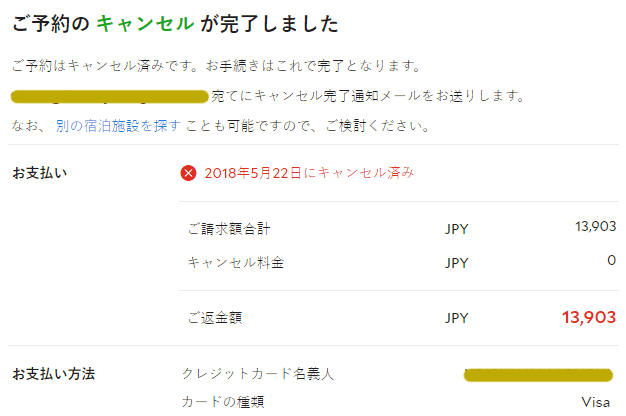This screenshot has height=416, width=626.
Task: Click the red cancelled X icon
Action: click(188, 173)
